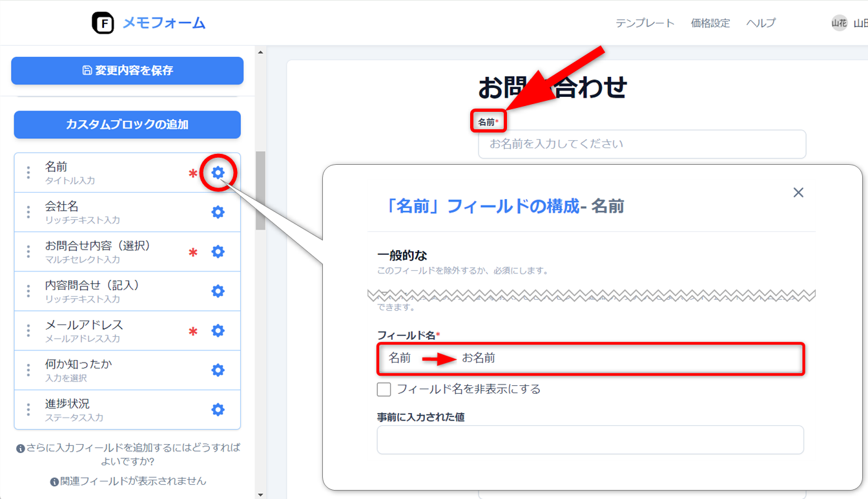Image resolution: width=868 pixels, height=499 pixels.
Task: Click the sidebar scroll down arrow
Action: pyautogui.click(x=260, y=494)
